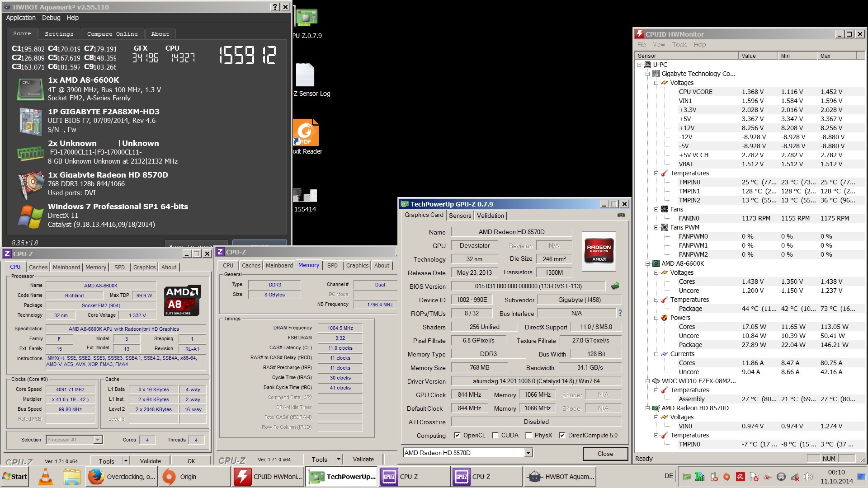
Task: Open Firefox Overclocking taskbar button
Action: [121, 477]
